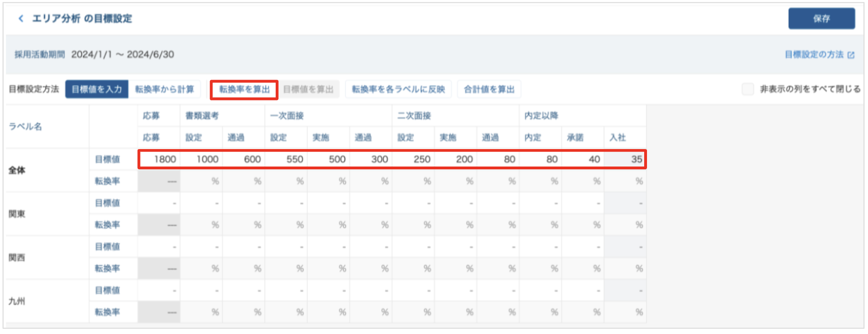Click the external link icon next to 目標設定の方法
The height and width of the screenshot is (334, 868).
(851, 55)
